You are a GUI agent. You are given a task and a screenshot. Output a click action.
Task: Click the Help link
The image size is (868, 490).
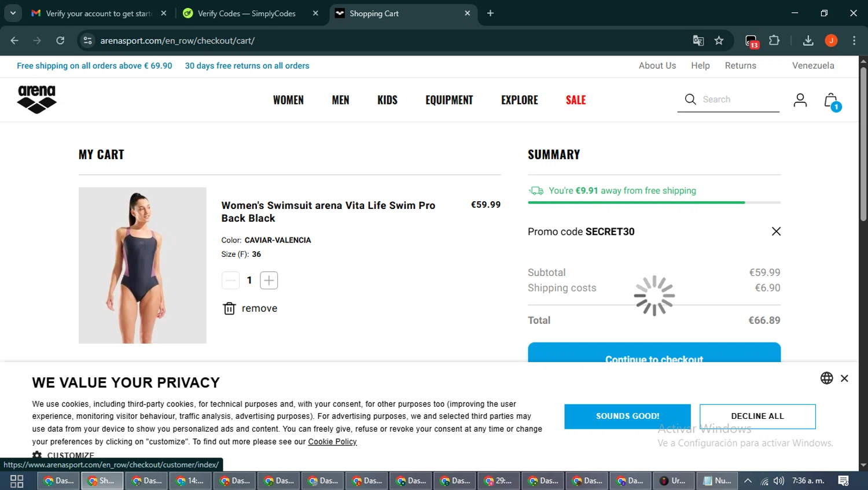point(700,65)
